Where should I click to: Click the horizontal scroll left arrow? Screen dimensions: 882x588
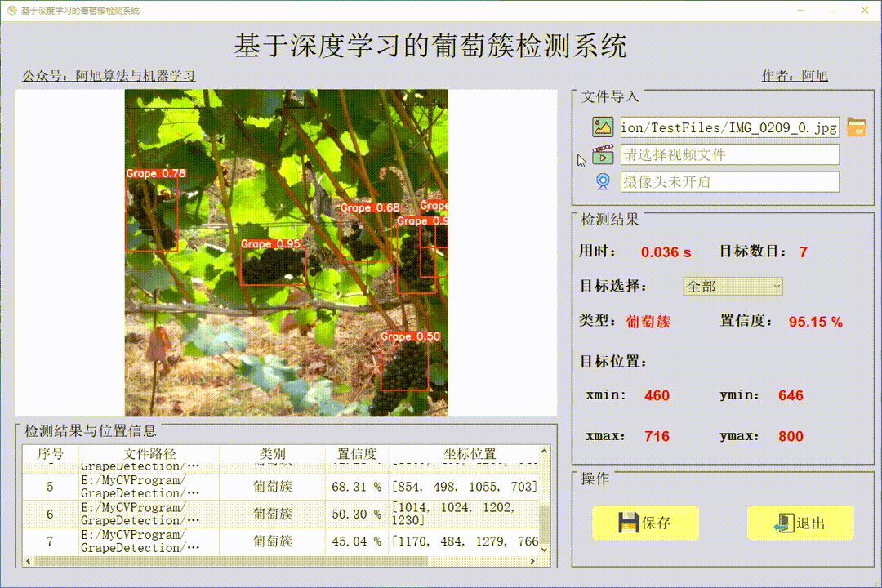28,560
